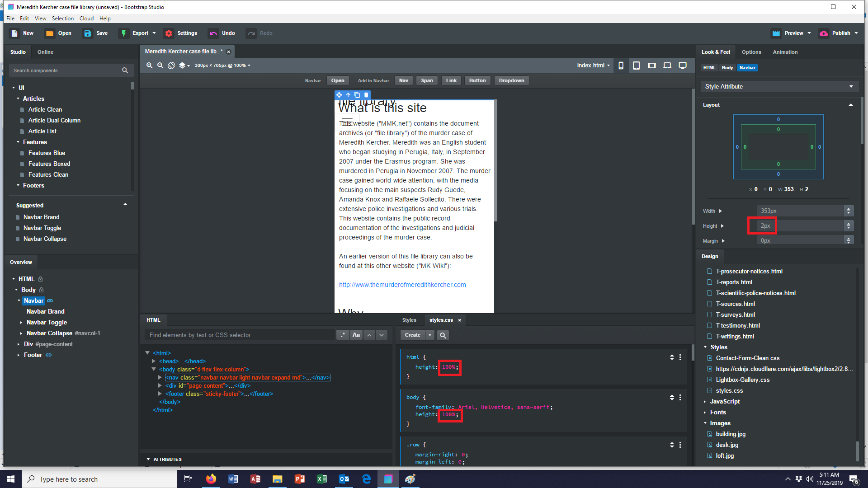Create a New design

22,33
